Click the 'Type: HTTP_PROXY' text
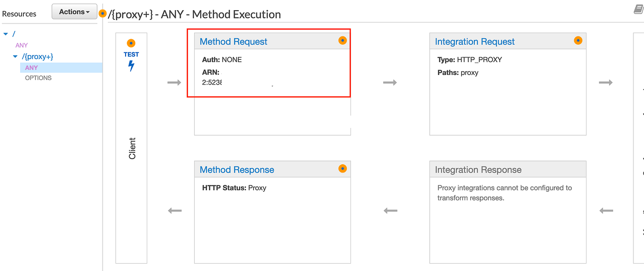The width and height of the screenshot is (644, 271). click(470, 59)
